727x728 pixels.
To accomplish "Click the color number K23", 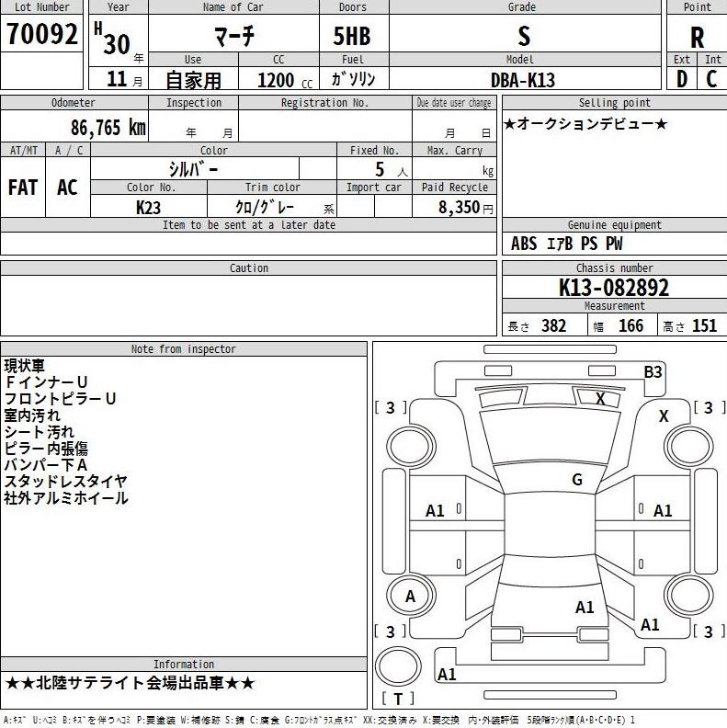I will point(148,208).
